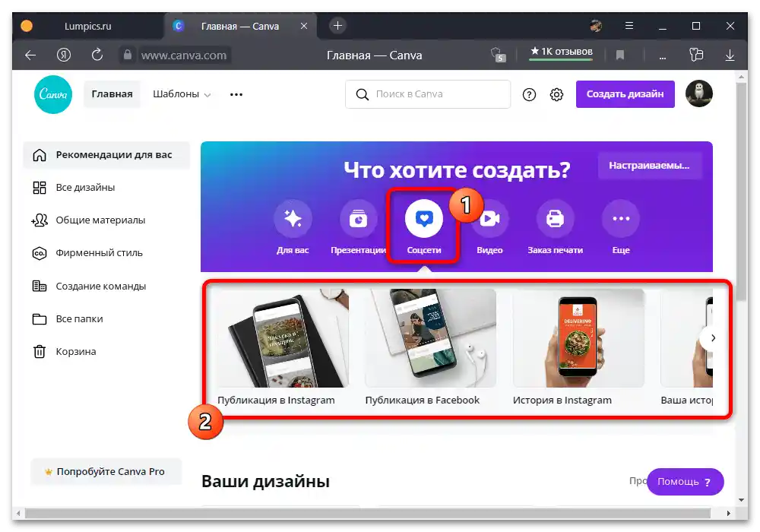Screen dimensions: 760x532
Task: Open Рекомендации для вас sidebar item
Action: click(106, 155)
